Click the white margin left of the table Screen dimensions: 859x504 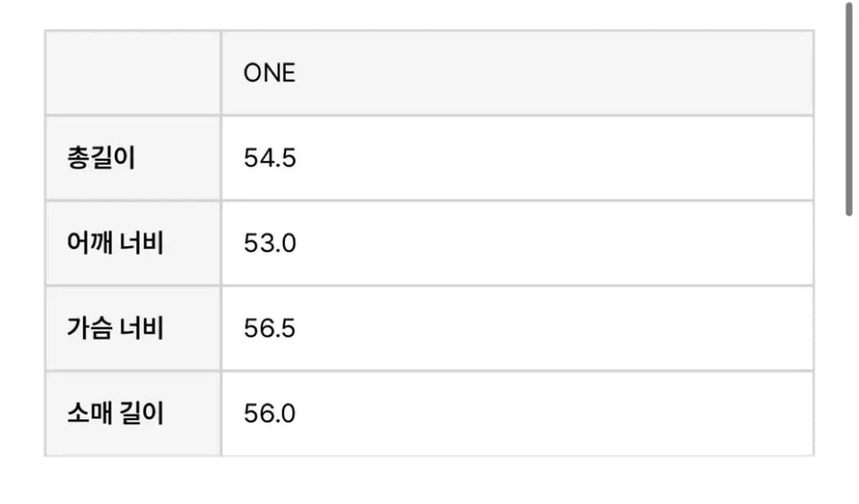22,243
